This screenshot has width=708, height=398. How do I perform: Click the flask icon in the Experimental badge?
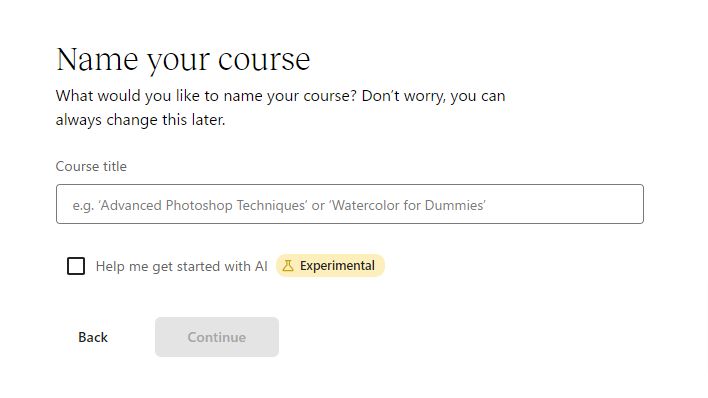[x=288, y=266]
